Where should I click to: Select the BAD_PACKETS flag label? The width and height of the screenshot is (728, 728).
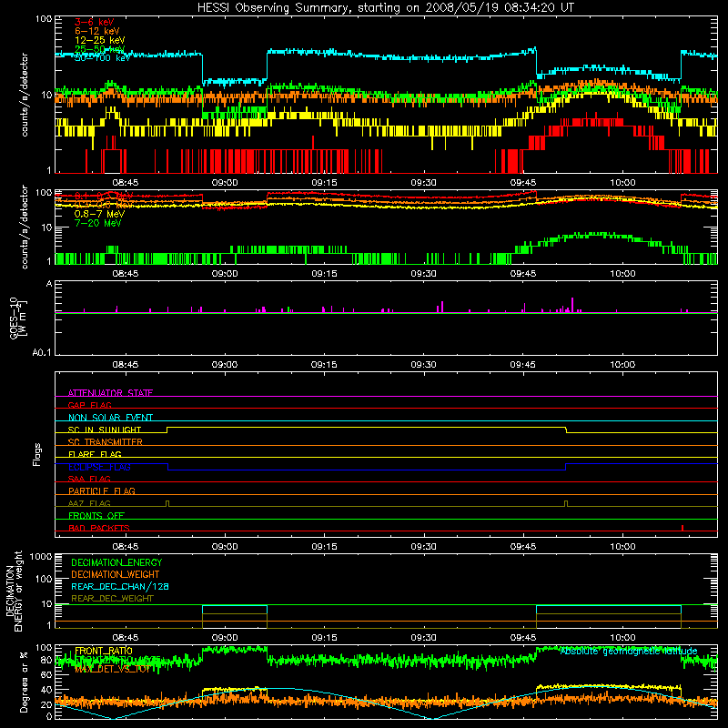[99, 528]
